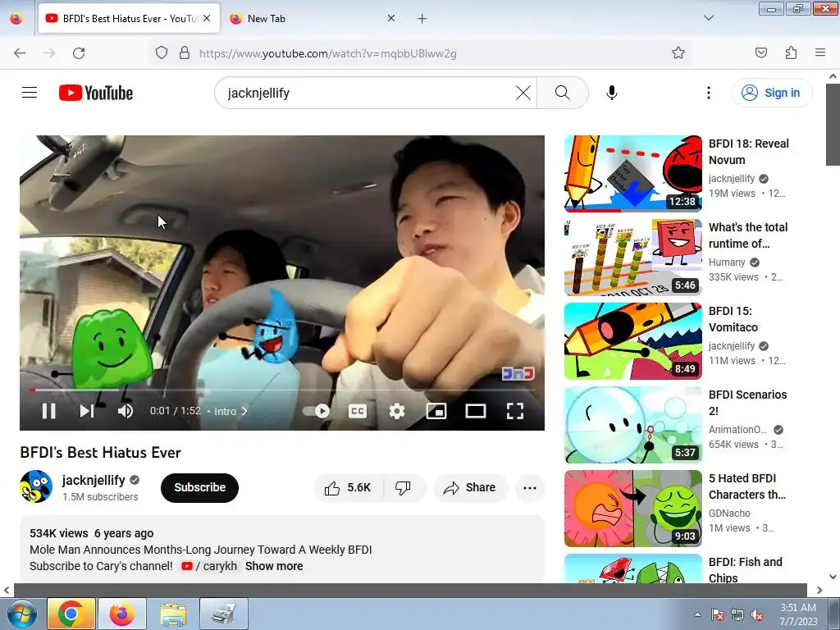
Task: Expand the Intro chapter list
Action: coord(231,411)
